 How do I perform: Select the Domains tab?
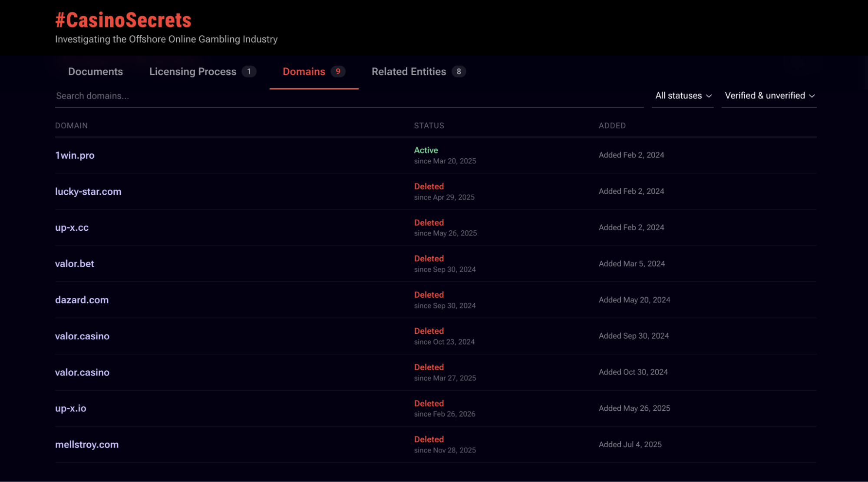click(314, 72)
